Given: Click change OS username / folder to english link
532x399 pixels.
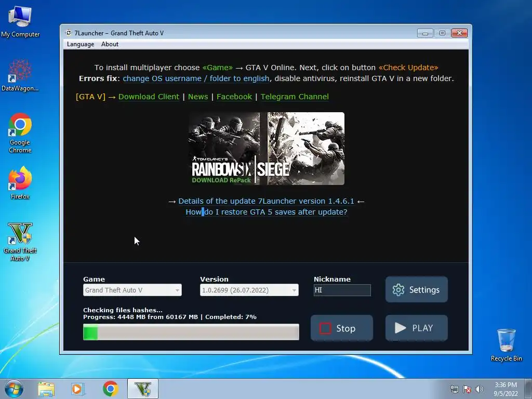Looking at the screenshot, I should (x=196, y=78).
